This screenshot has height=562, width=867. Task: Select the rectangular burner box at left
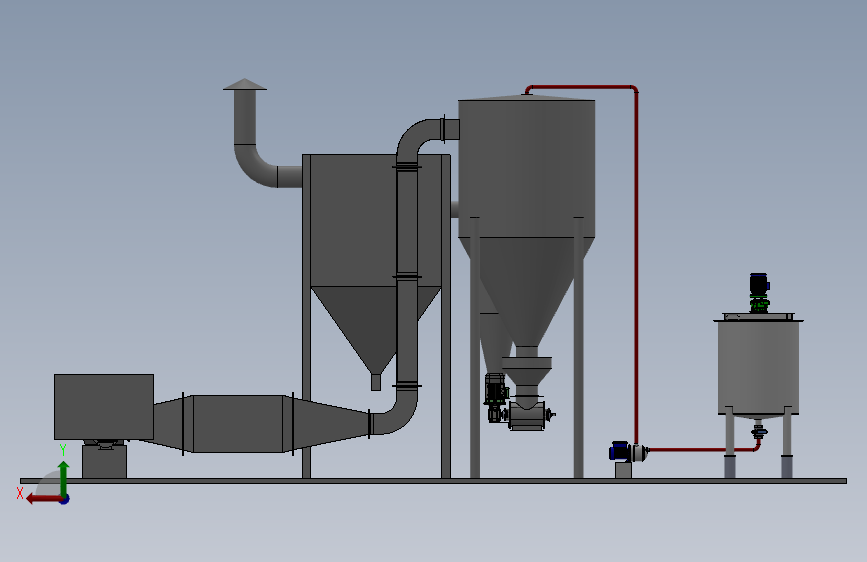click(x=104, y=407)
